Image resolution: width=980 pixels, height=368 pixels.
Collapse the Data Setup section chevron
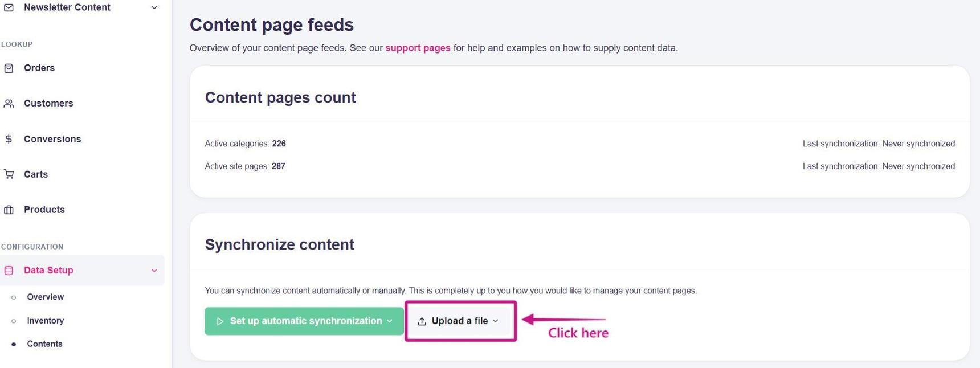[154, 271]
